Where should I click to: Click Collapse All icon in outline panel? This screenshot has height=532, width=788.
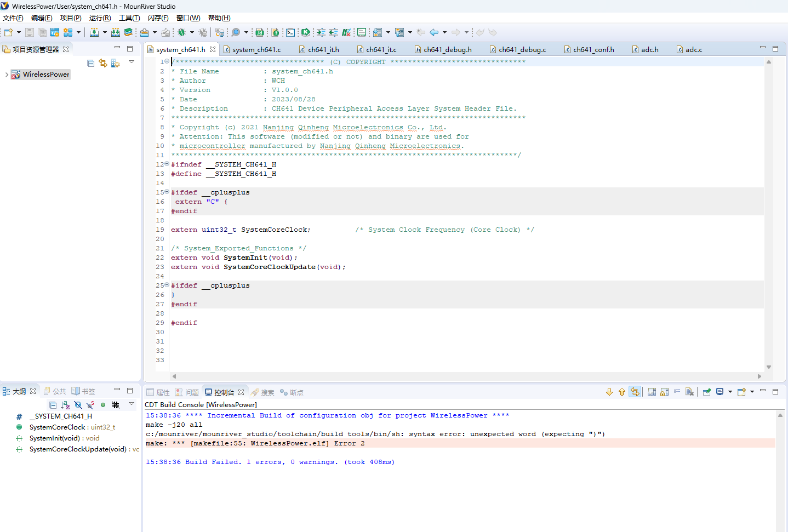53,405
